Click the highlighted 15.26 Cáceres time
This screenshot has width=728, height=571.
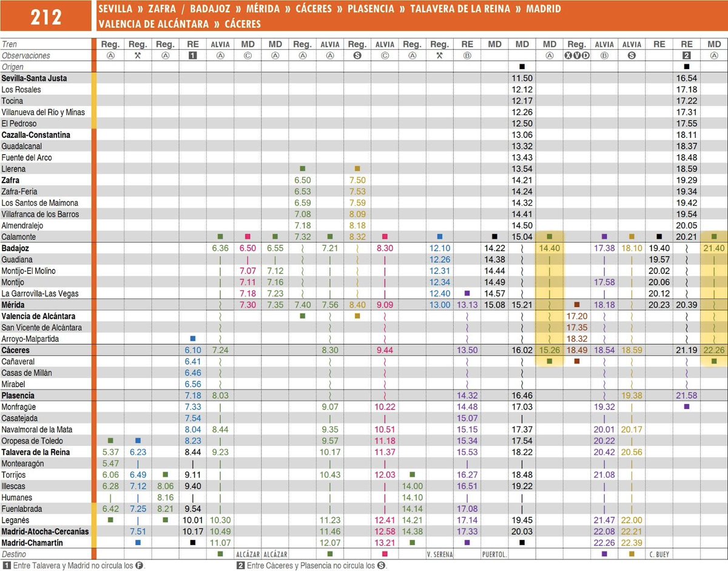(550, 351)
